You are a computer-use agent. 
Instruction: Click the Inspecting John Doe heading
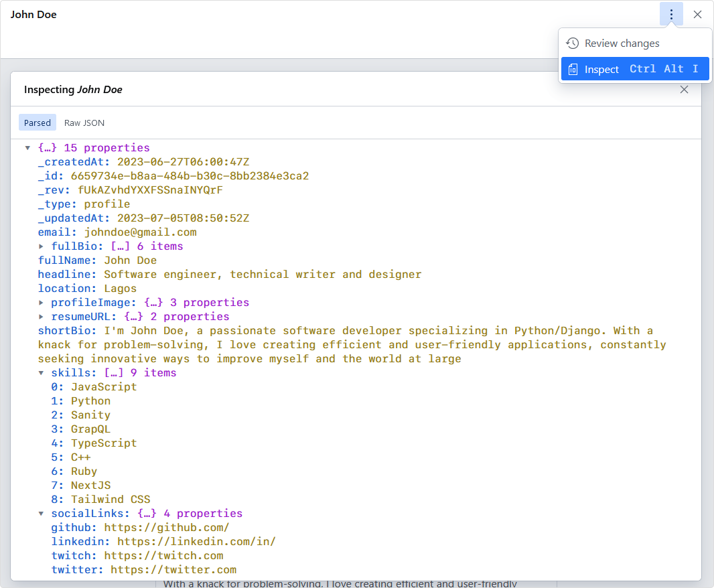pos(73,90)
